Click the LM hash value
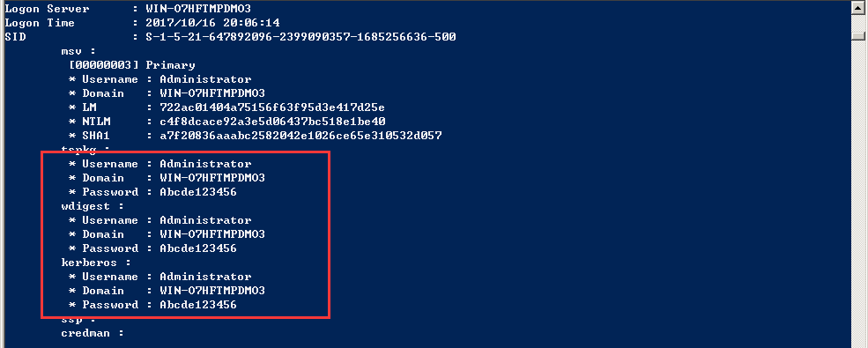The height and width of the screenshot is (348, 868). click(x=272, y=107)
